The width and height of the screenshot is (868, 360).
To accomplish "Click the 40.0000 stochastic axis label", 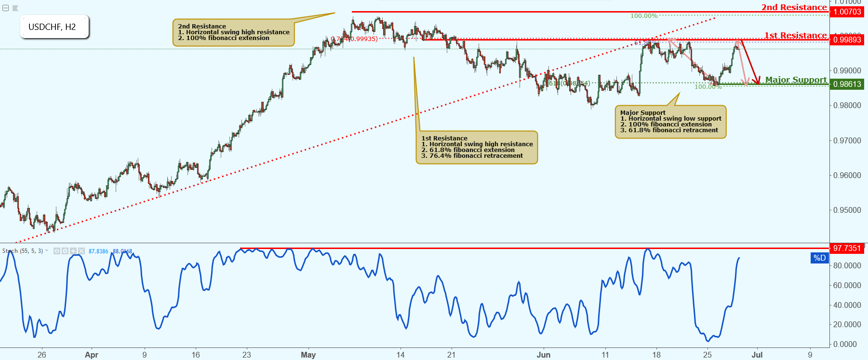I will click(x=847, y=305).
